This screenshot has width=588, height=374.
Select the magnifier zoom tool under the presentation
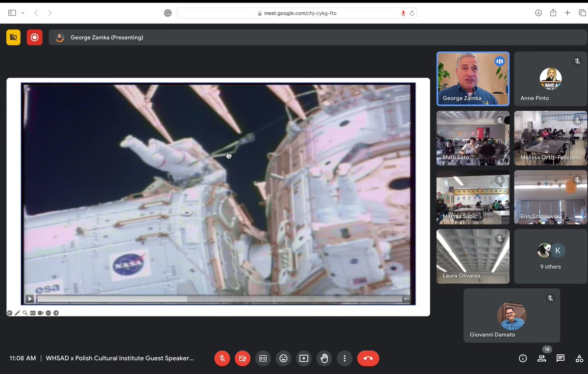pos(25,312)
